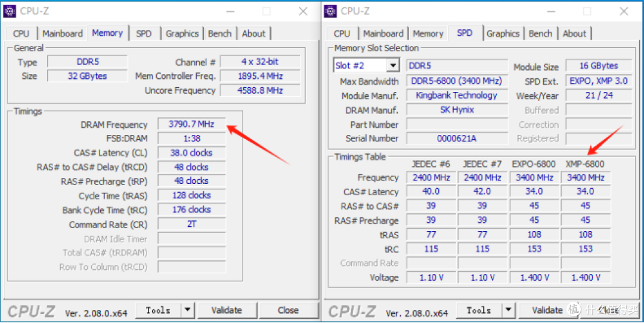Select SPD tab in right window

pos(465,33)
